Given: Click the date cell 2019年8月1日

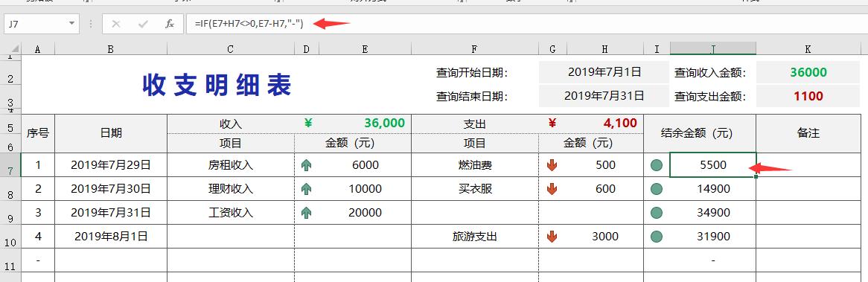Looking at the screenshot, I should tap(111, 236).
